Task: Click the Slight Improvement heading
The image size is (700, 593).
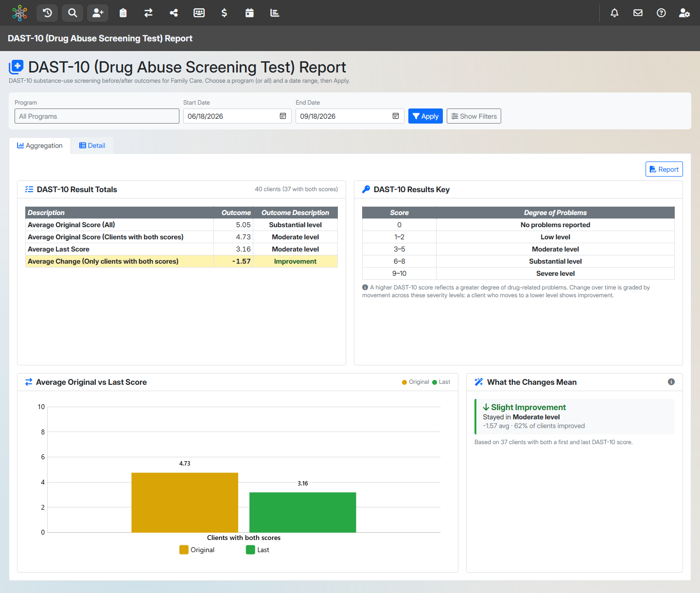Action: [x=524, y=407]
